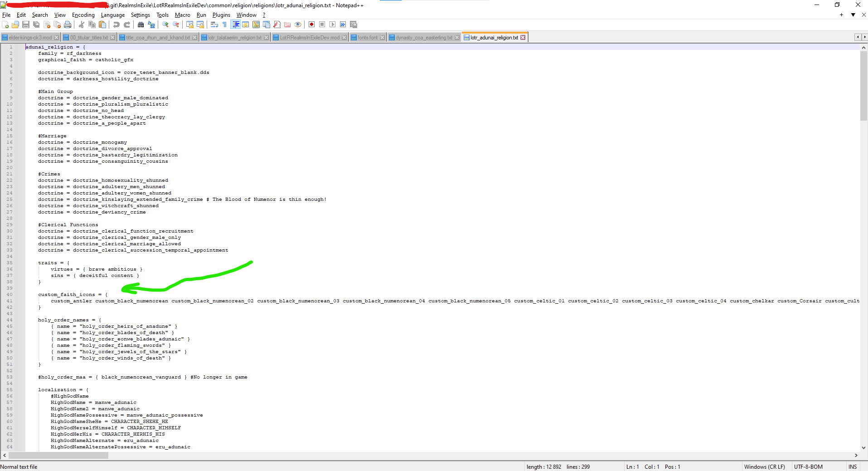Play back the recorded macro
Screen dimensions: 868x471
(x=333, y=24)
